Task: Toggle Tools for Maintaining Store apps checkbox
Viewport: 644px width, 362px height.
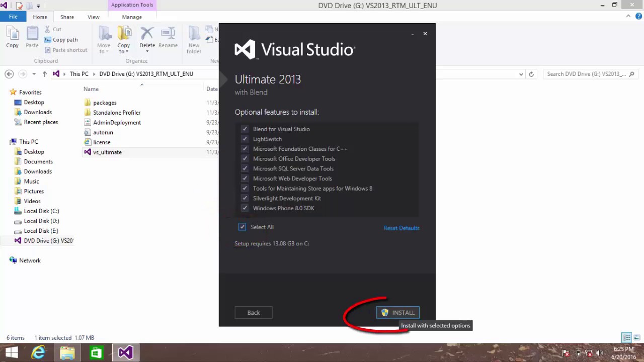Action: (245, 188)
